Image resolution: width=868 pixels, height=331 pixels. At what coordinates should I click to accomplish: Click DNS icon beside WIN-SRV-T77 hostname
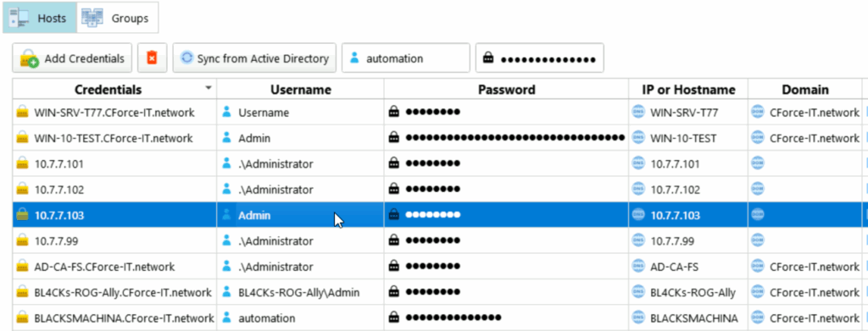tap(639, 113)
